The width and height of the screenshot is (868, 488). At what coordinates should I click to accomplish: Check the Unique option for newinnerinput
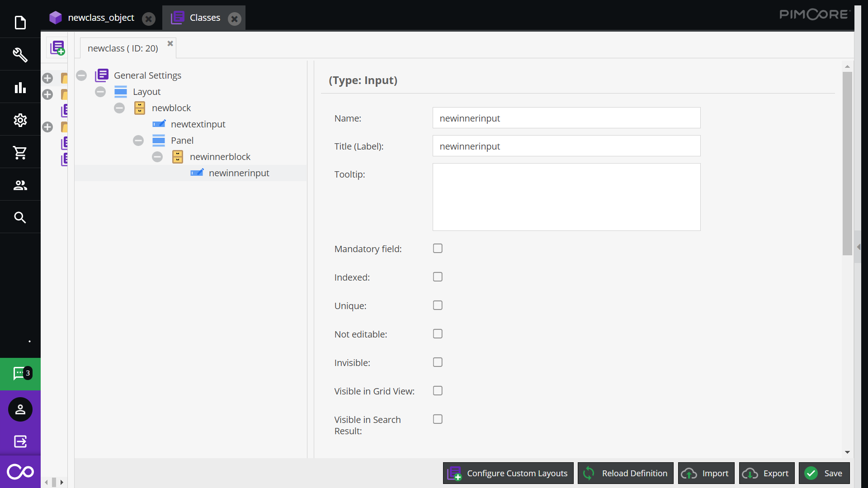[437, 305]
